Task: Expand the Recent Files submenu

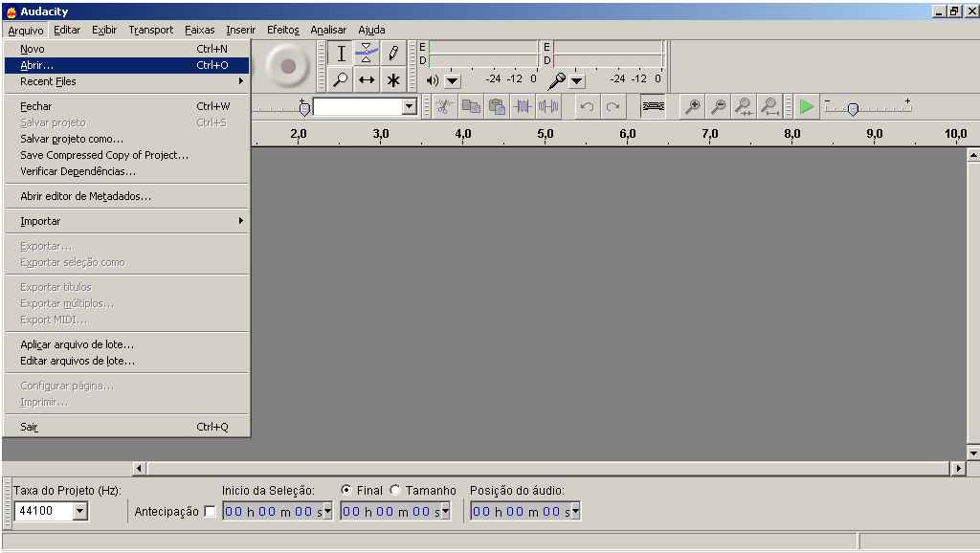Action: 127,81
